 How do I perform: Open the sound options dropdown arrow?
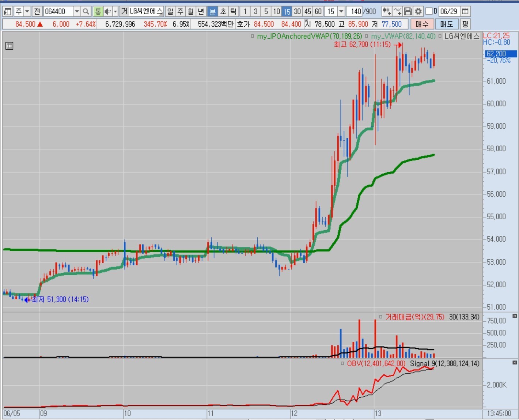[x=115, y=12]
